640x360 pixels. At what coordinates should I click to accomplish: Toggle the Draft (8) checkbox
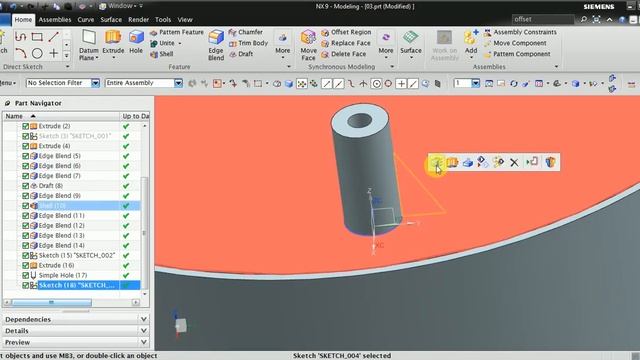point(26,186)
